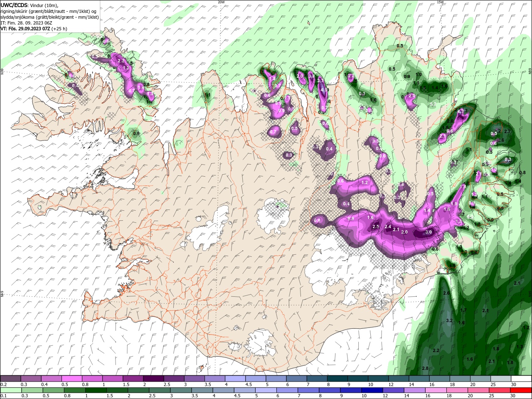Select lower legend swatch for 12 (violet)
Viewport: 532px width, 399px height.
click(393, 390)
